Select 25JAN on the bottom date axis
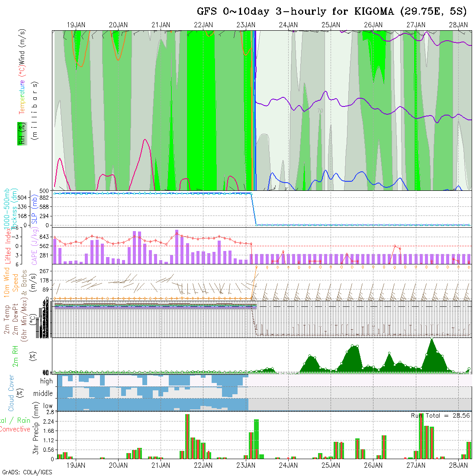 coord(331,465)
